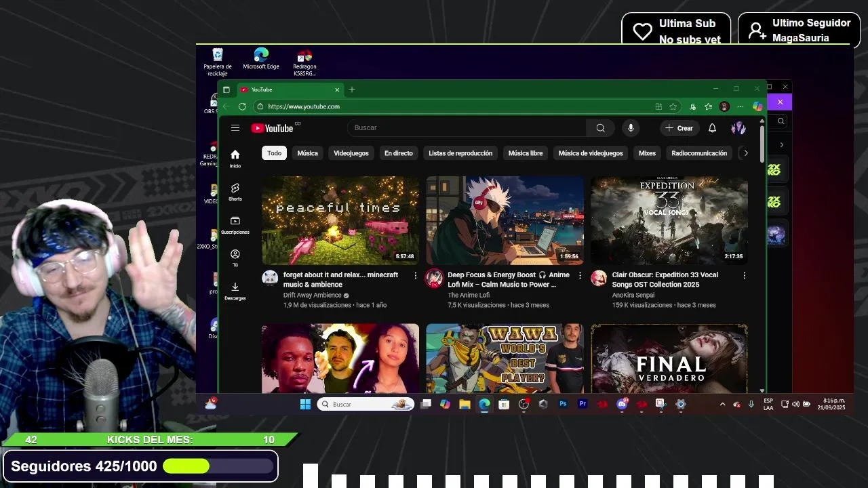Open the Tú profile section in sidebar
Screen dimensions: 868x488
point(235,258)
